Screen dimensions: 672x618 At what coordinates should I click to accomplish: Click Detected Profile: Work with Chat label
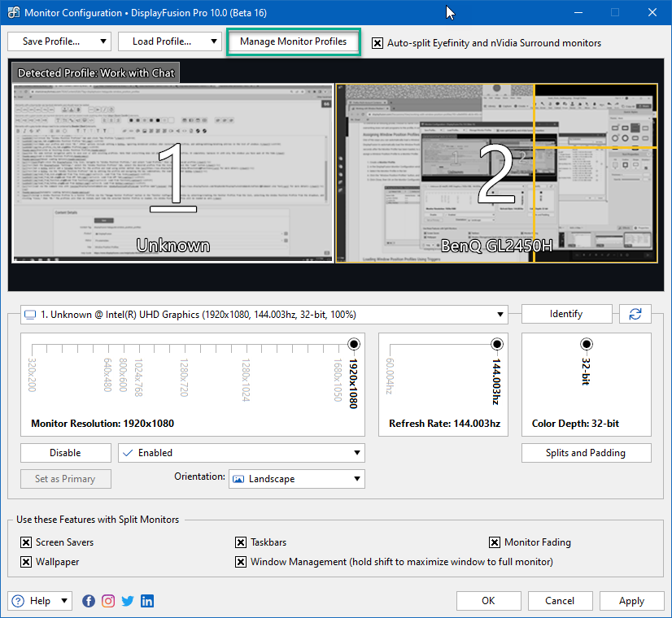click(96, 73)
